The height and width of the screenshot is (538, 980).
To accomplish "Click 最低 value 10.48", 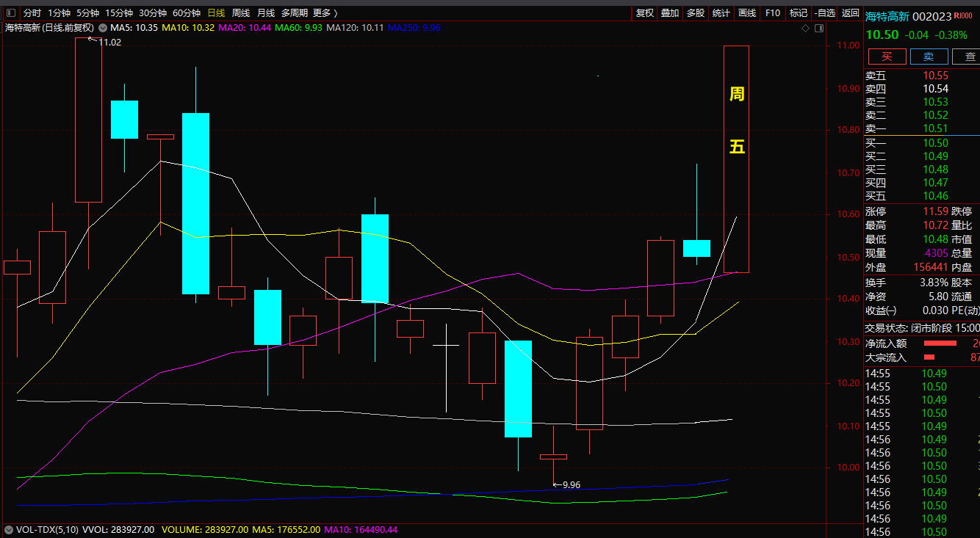I will tap(935, 239).
